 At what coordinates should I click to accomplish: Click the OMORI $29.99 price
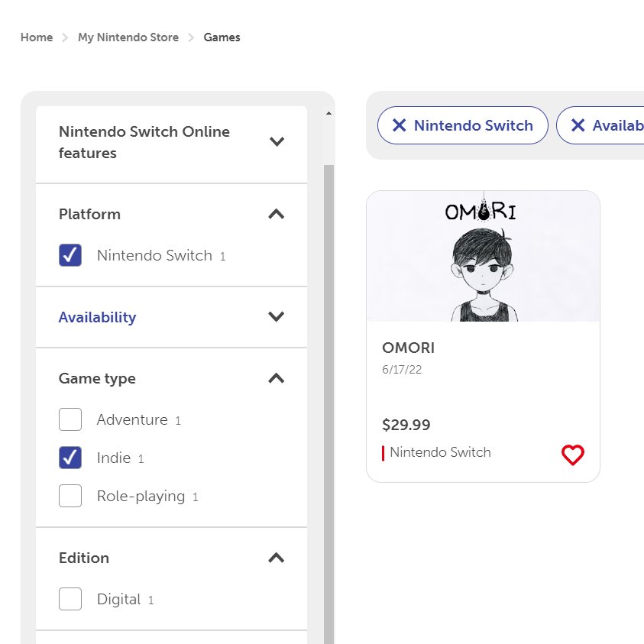click(x=406, y=425)
